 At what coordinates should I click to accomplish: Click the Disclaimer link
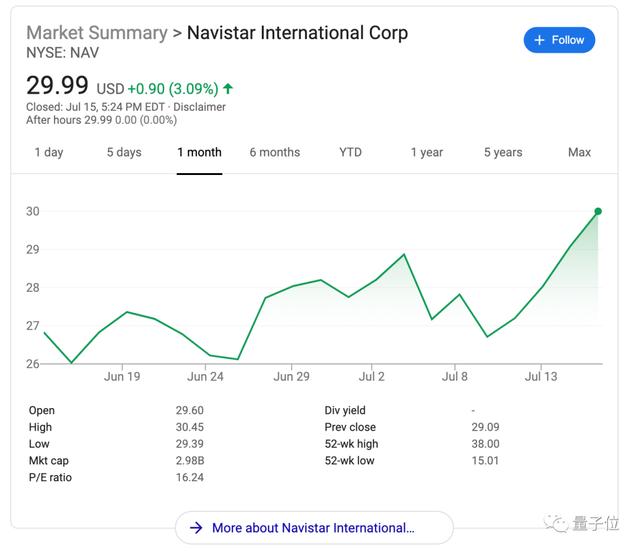pos(199,107)
